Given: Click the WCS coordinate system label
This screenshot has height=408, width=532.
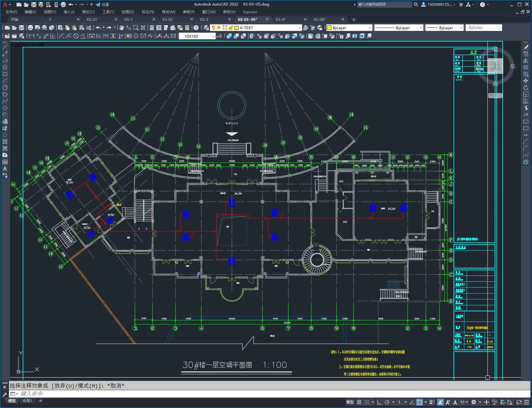Looking at the screenshot, I should tap(495, 95).
